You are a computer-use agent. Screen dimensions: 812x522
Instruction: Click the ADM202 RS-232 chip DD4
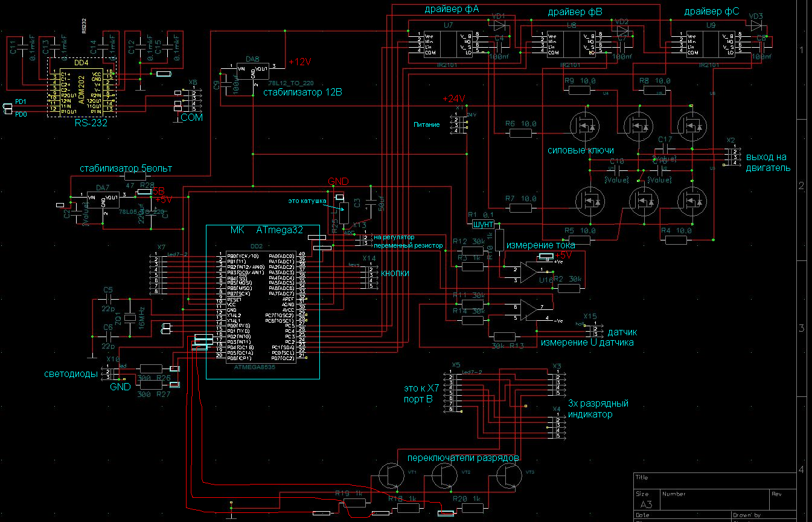81,91
